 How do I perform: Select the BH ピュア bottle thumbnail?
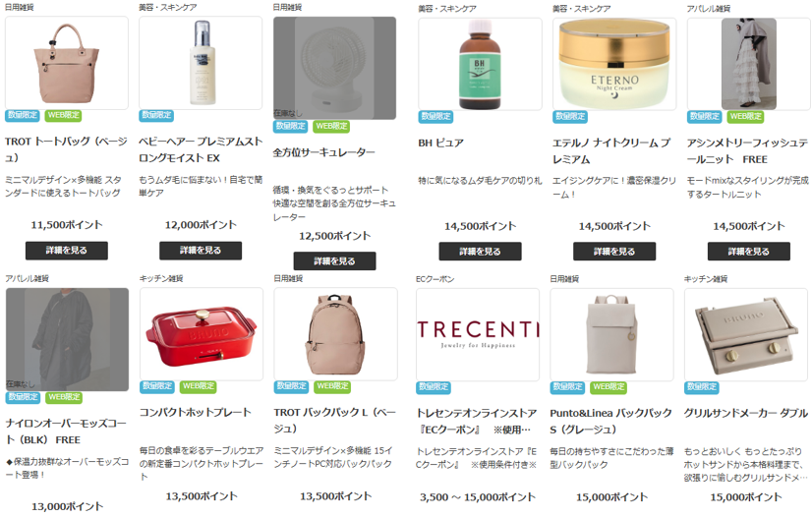coord(480,64)
